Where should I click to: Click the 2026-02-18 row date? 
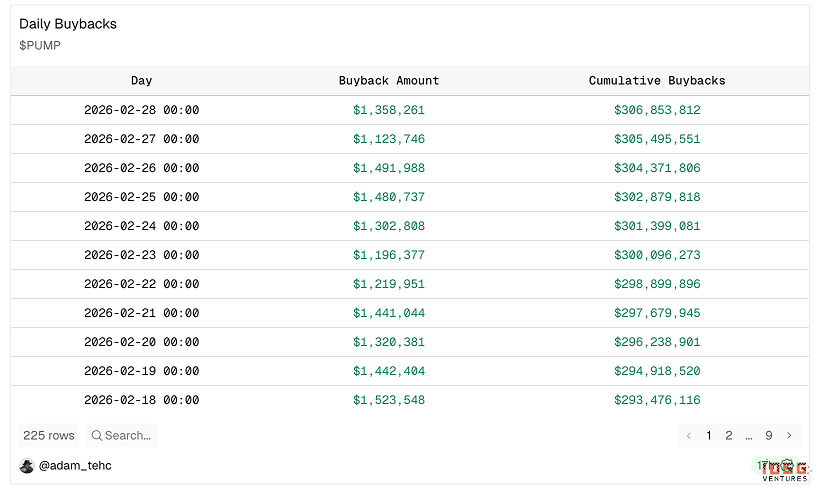pyautogui.click(x=141, y=400)
